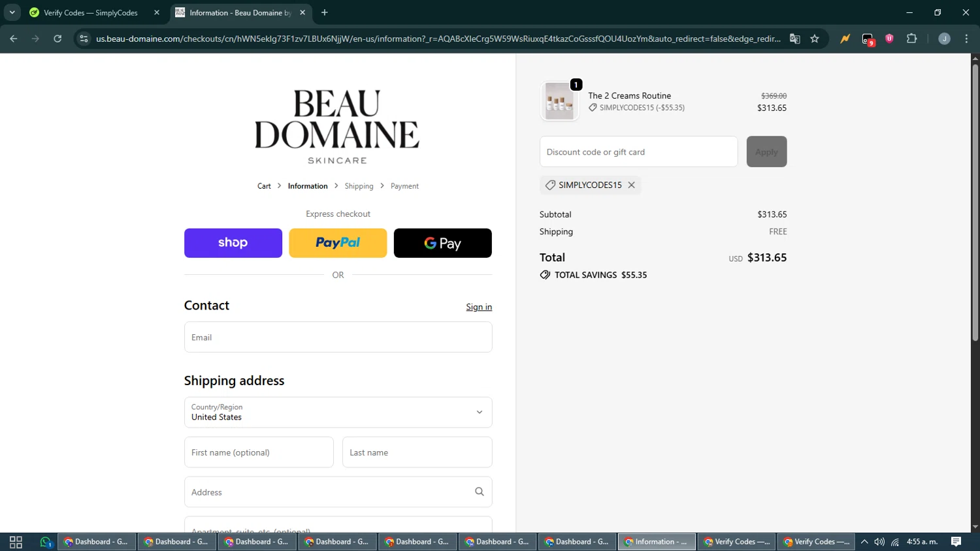The width and height of the screenshot is (980, 551).
Task: Click the taskbar volume icon
Action: click(879, 542)
